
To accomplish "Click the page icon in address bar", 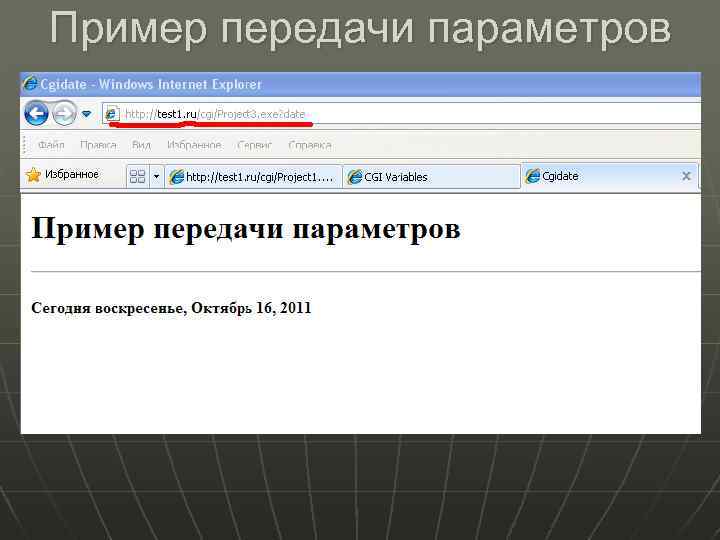I will point(112,113).
